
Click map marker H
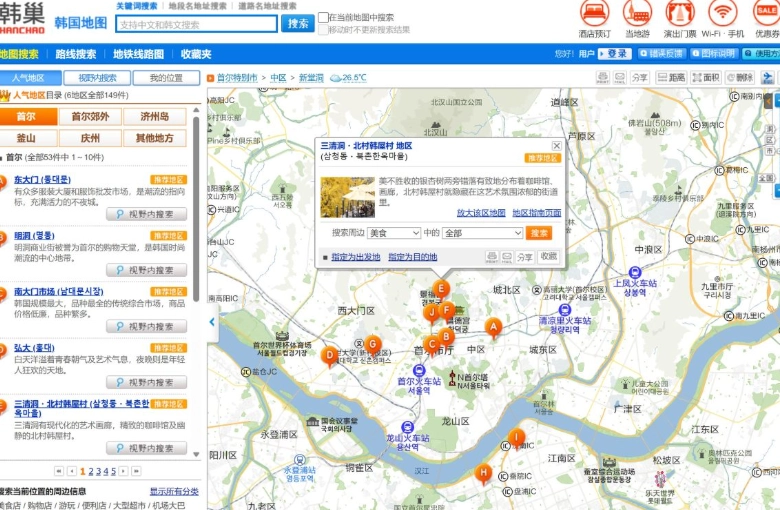[x=483, y=473]
